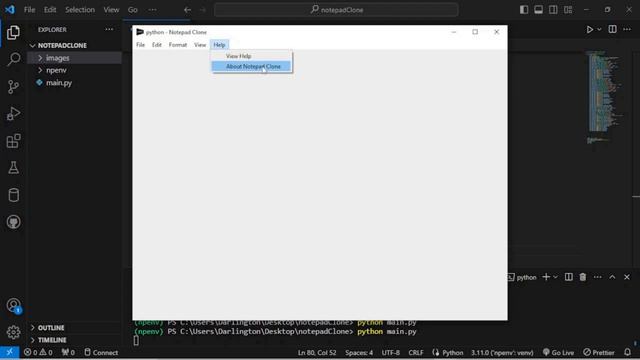Open the editor More Actions ellipsis
The image size is (640, 360).
coord(627,29)
